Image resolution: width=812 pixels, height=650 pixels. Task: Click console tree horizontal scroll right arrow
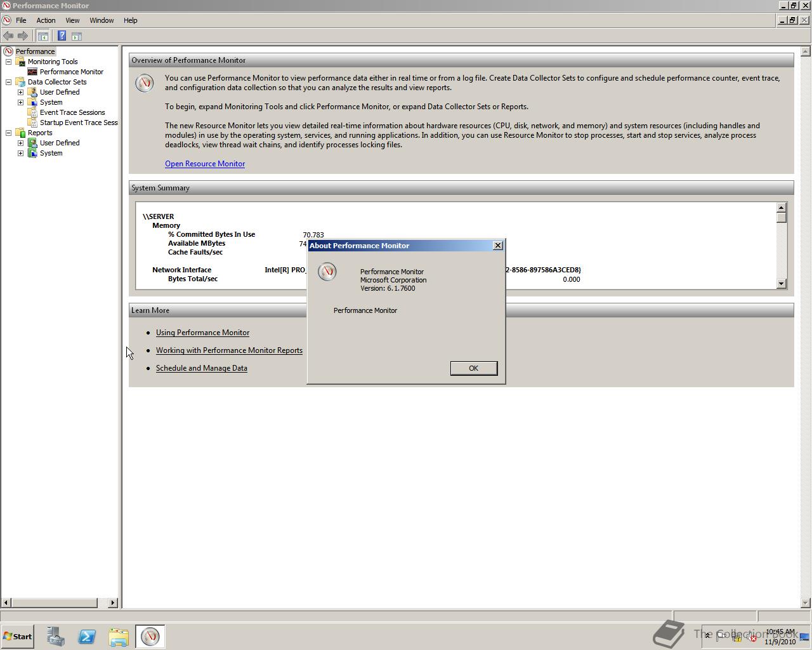pyautogui.click(x=113, y=602)
